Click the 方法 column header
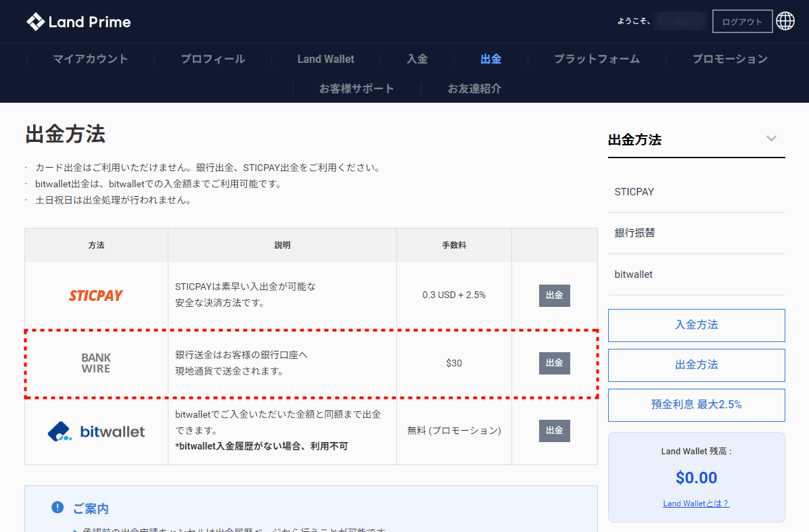Image resolution: width=809 pixels, height=532 pixels. 96,245
